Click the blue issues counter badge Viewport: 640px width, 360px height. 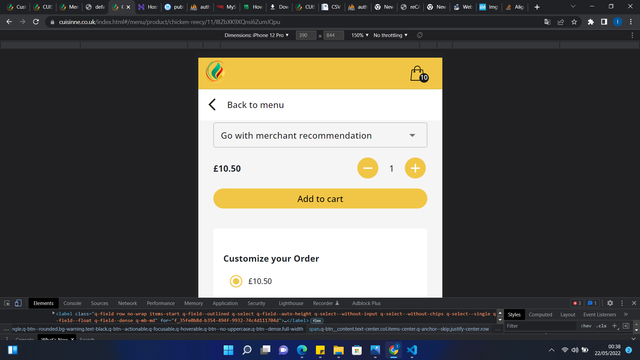click(592, 303)
